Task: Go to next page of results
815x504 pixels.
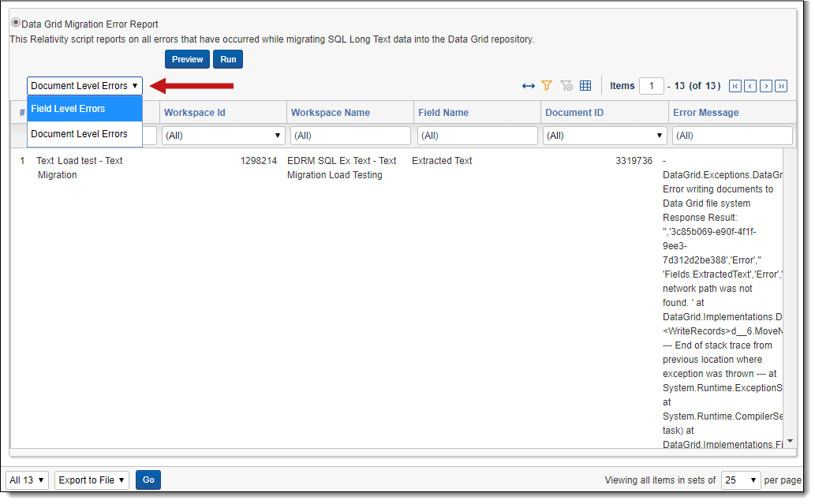Action: [x=765, y=86]
